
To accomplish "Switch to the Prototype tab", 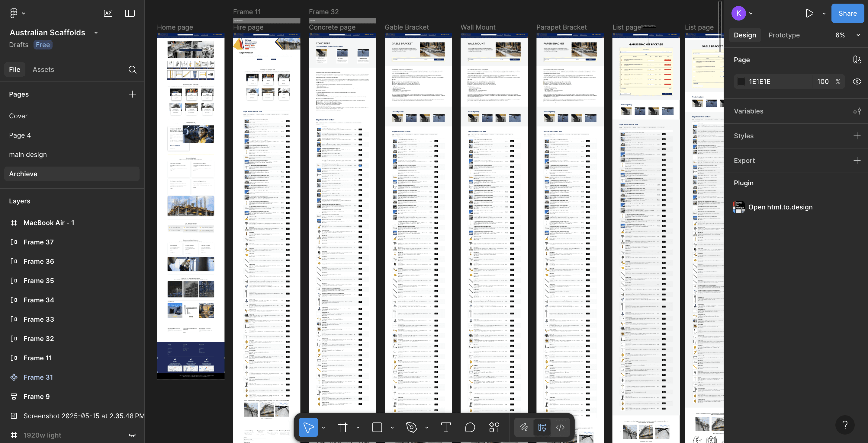I will point(784,35).
